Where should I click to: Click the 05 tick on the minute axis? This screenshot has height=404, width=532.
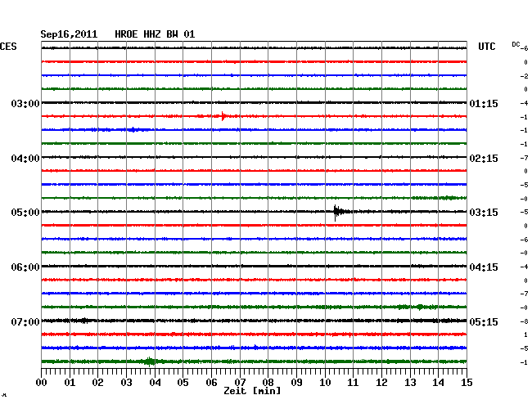(x=183, y=383)
